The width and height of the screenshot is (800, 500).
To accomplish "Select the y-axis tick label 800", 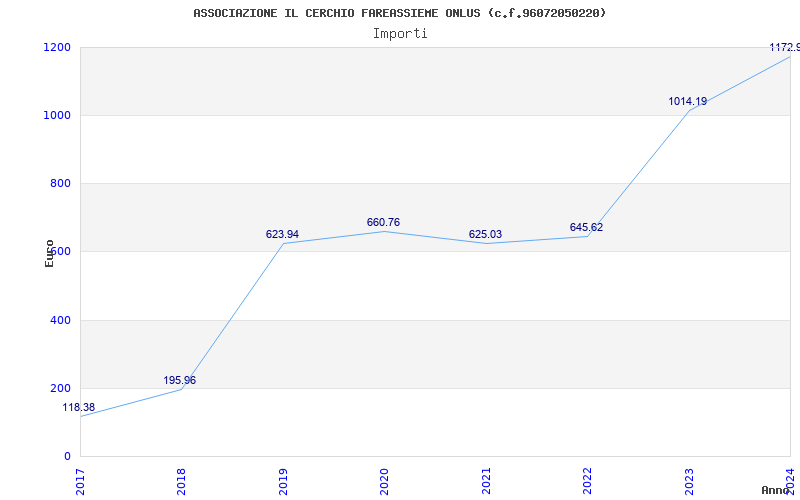I will (60, 184).
